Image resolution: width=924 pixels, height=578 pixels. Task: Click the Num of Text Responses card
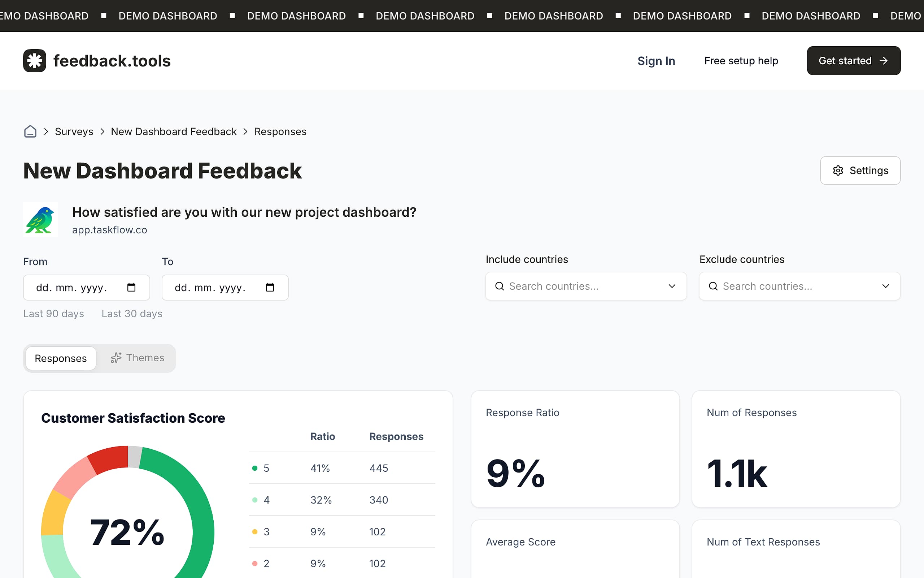796,549
